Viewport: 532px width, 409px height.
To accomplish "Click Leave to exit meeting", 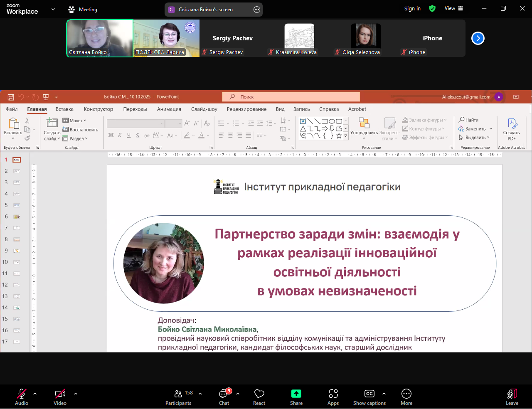I will pos(512,397).
